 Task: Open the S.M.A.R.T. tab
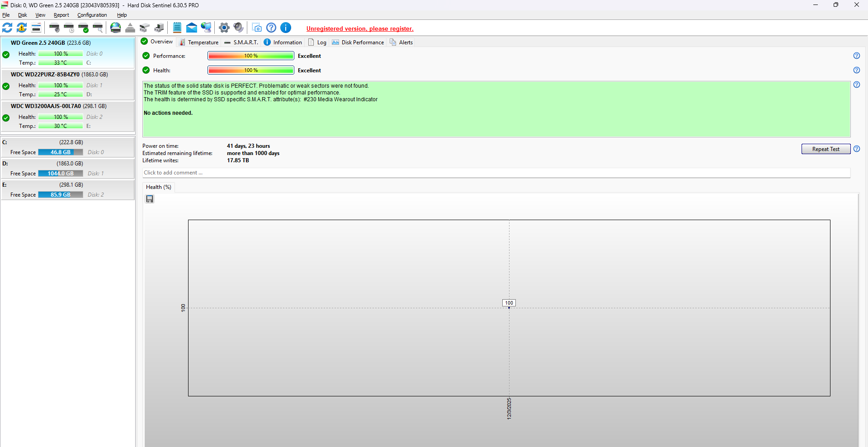[x=241, y=42]
